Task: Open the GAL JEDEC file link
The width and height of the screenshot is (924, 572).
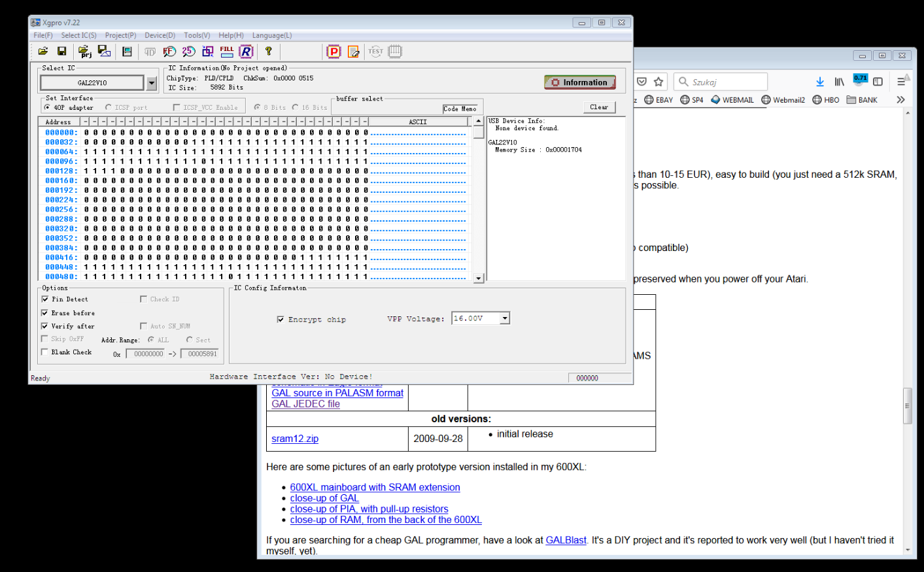Action: coord(305,404)
